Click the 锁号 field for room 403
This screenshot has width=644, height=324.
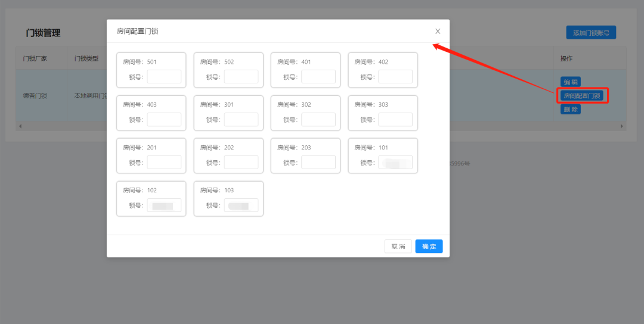tap(164, 119)
